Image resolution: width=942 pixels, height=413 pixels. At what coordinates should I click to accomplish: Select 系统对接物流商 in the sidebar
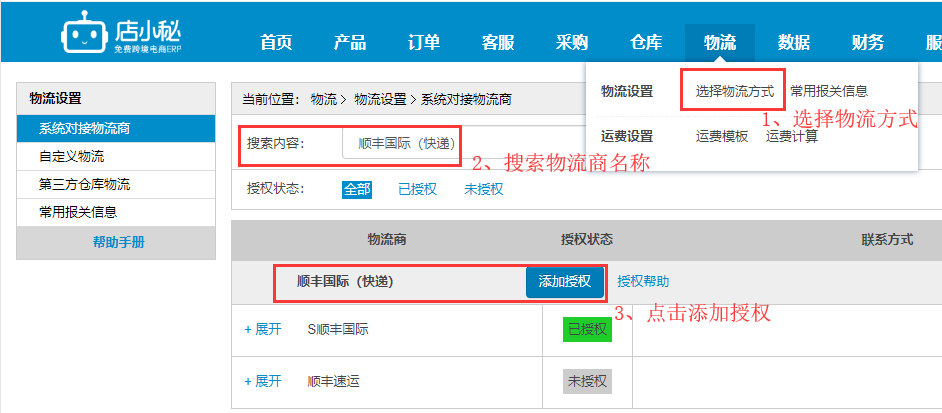point(116,129)
